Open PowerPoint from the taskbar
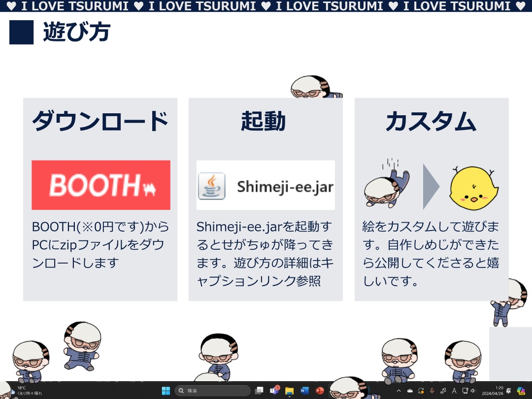This screenshot has width=532, height=399. 318,390
